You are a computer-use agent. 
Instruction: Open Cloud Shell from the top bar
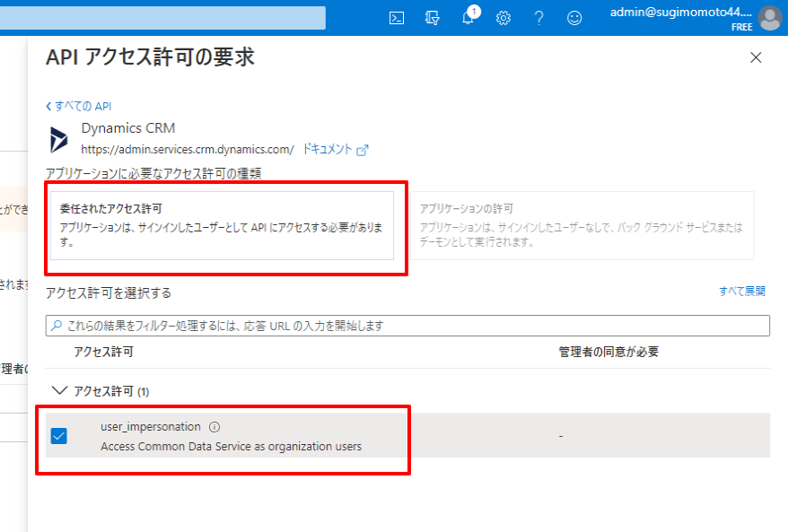[397, 19]
